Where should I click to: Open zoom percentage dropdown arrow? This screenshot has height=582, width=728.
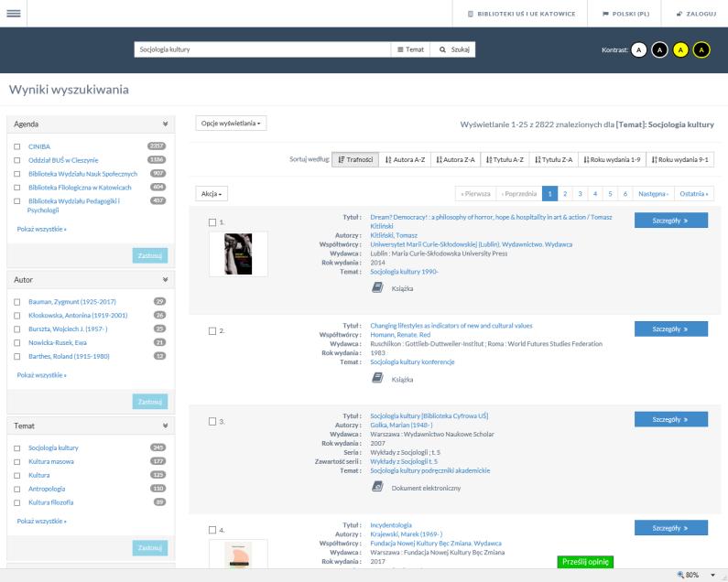712,575
